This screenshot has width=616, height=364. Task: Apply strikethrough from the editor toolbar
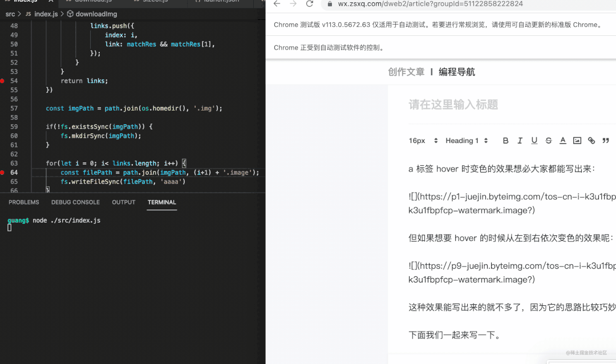click(x=549, y=141)
